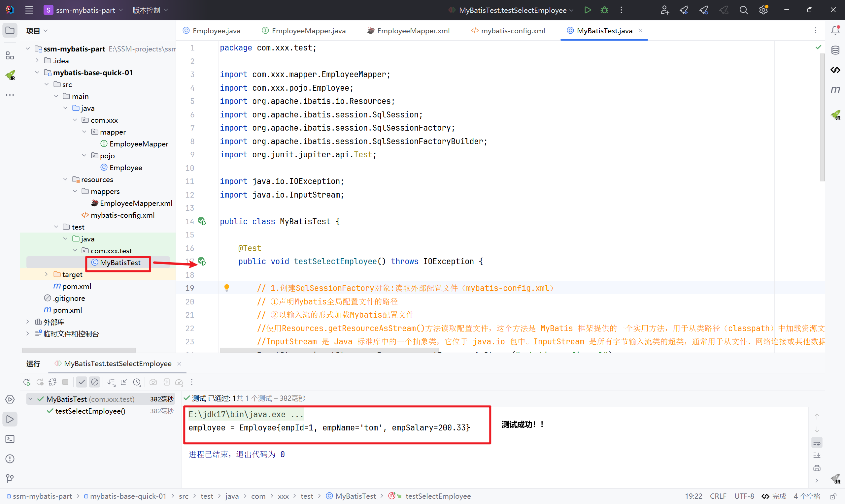This screenshot has height=504, width=845.
Task: Click the green Run button in top toolbar
Action: [x=588, y=10]
